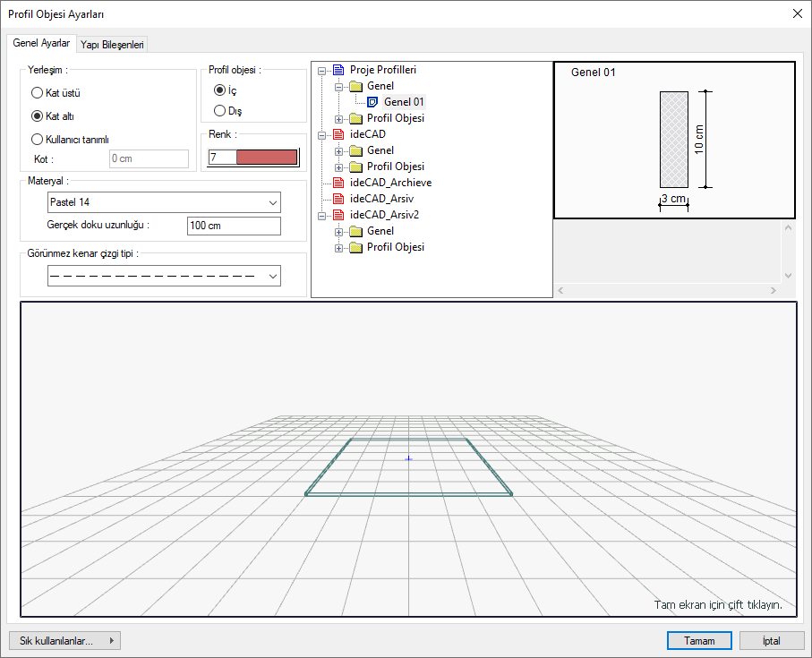Select the Dış profile object option
The height and width of the screenshot is (658, 812).
[219, 111]
